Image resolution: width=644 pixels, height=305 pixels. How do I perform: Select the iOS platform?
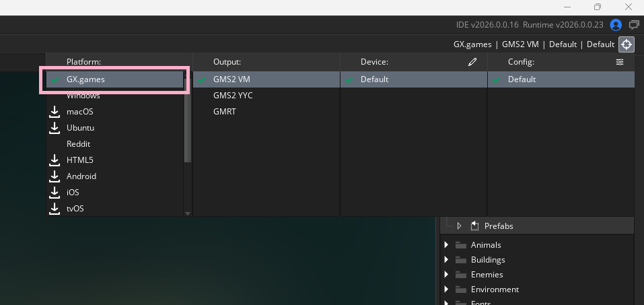pyautogui.click(x=114, y=193)
